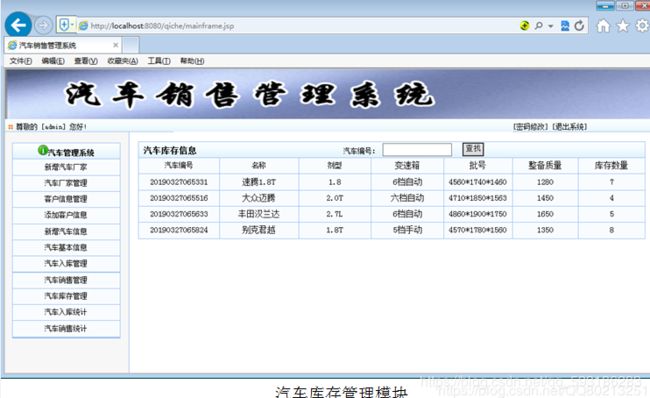Click the refresh page icon
Screen dimensions: 650x398
[579, 26]
